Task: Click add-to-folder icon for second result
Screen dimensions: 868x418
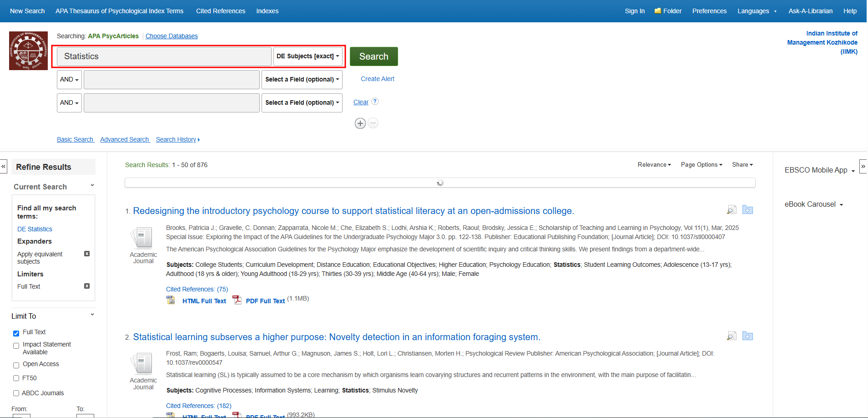Action: coord(747,336)
